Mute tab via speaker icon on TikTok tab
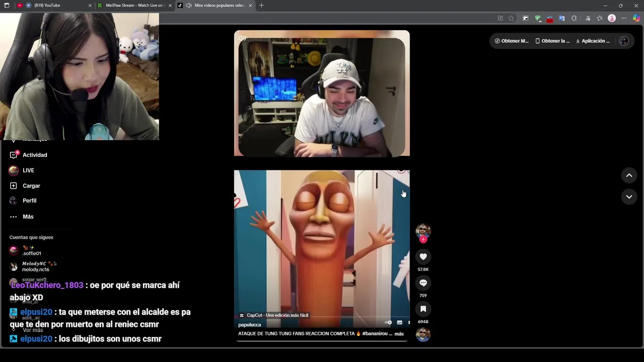Image resolution: width=644 pixels, height=362 pixels. click(188, 6)
